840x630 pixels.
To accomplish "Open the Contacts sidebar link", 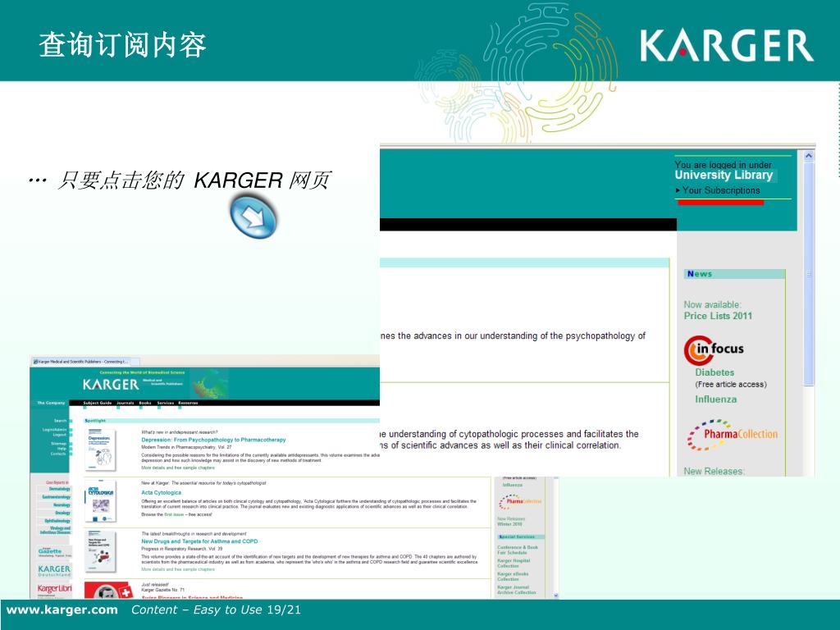I will pos(58,454).
